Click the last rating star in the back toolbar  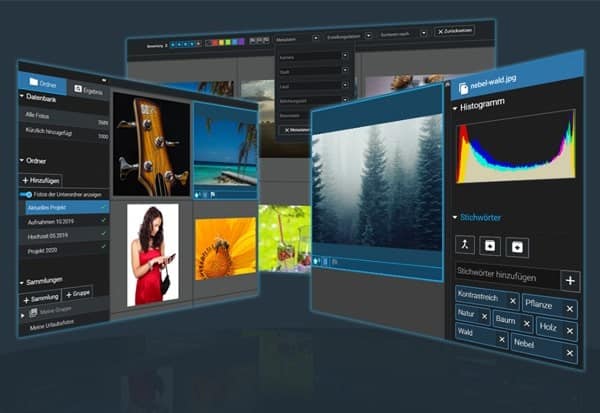click(x=198, y=44)
